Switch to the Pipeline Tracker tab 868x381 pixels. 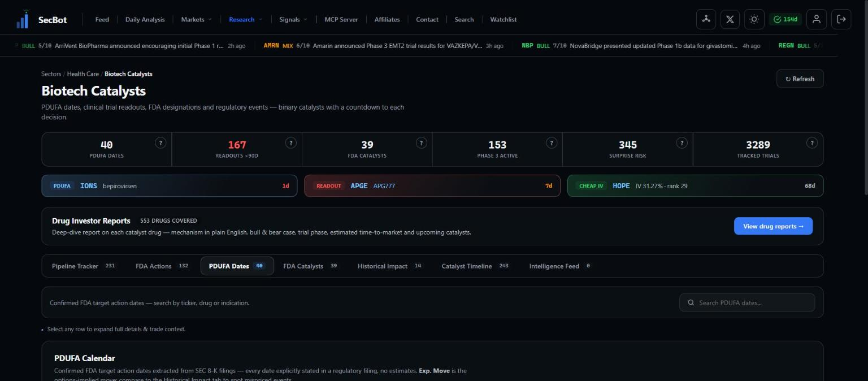84,266
